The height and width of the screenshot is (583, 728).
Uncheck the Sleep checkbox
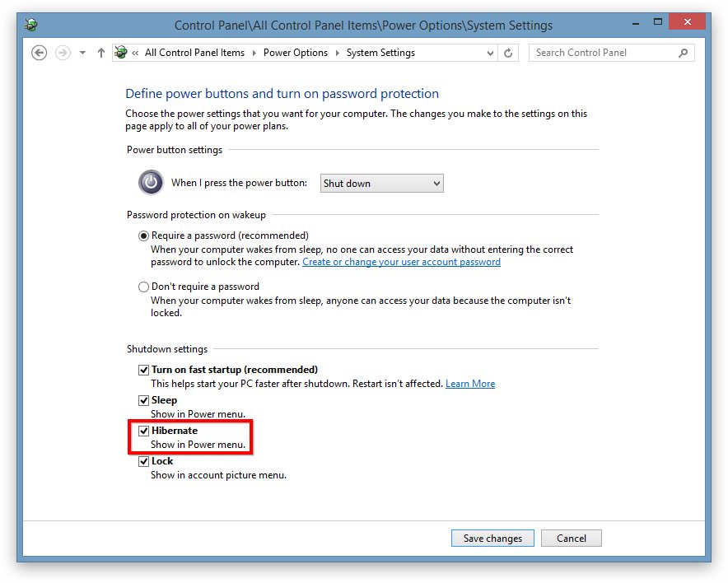(x=143, y=400)
